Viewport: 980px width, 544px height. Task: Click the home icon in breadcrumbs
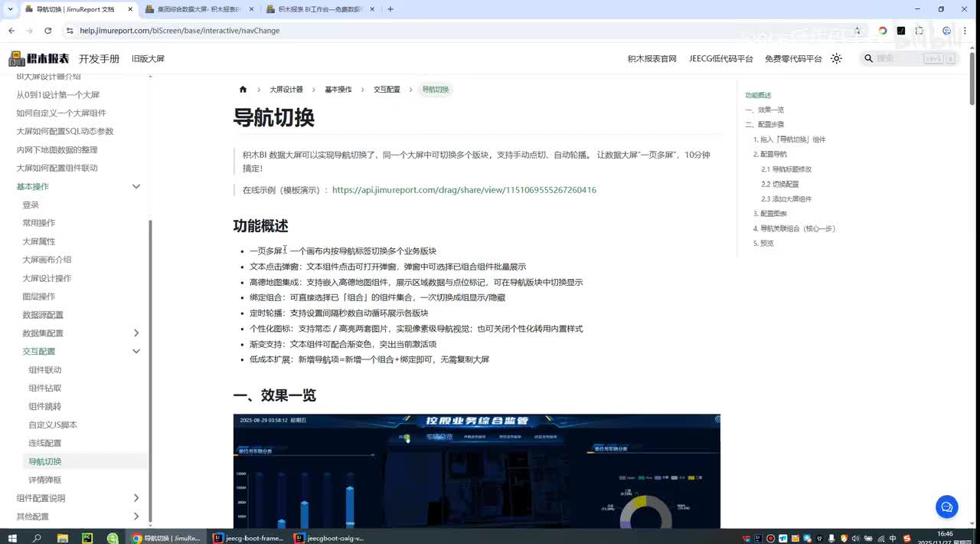[243, 90]
